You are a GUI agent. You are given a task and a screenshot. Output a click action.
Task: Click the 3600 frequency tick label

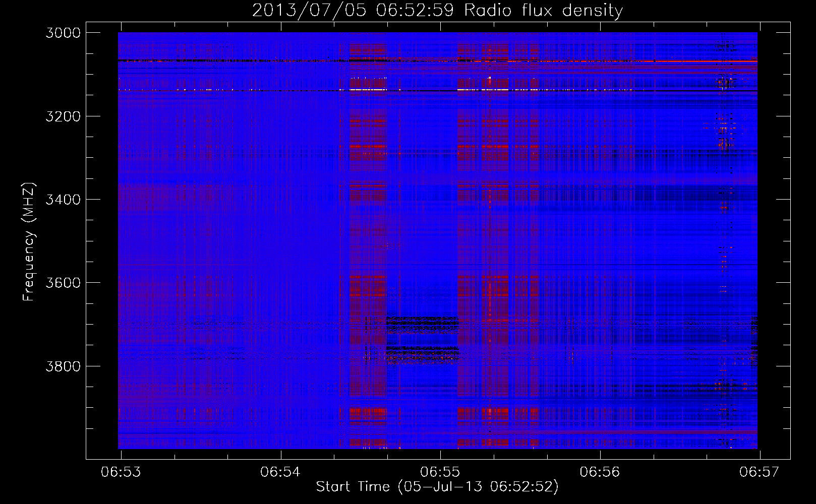[63, 283]
